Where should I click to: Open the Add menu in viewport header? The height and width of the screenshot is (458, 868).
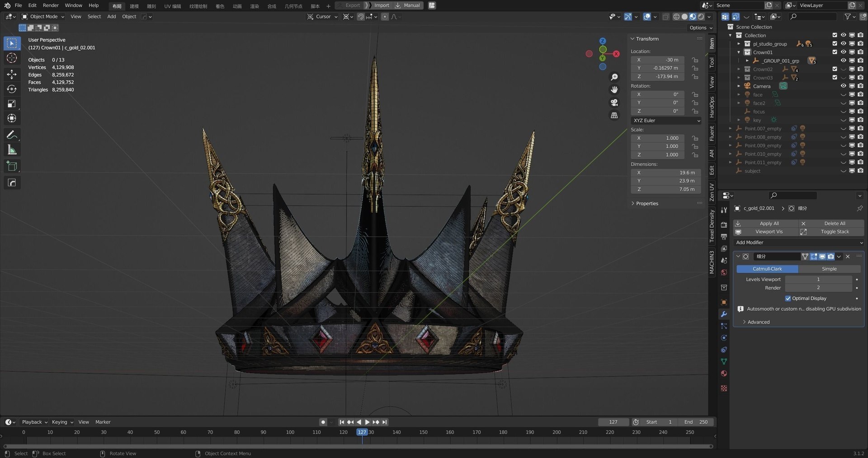111,17
